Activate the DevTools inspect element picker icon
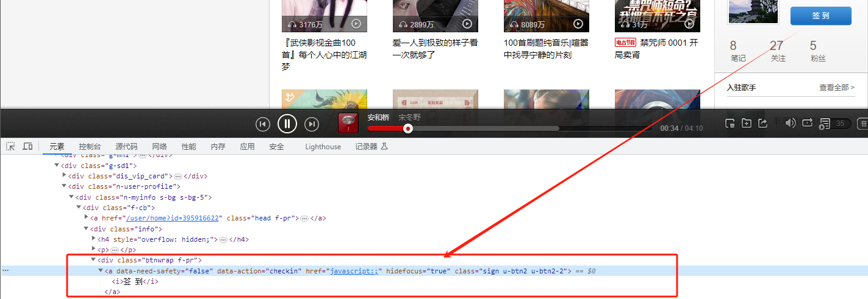868x299 pixels. coord(10,146)
